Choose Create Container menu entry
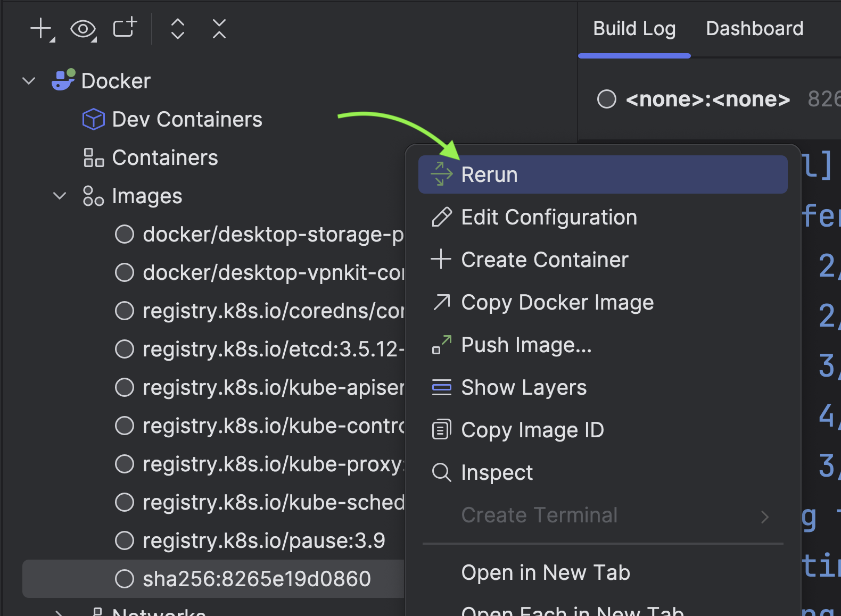 (x=603, y=260)
